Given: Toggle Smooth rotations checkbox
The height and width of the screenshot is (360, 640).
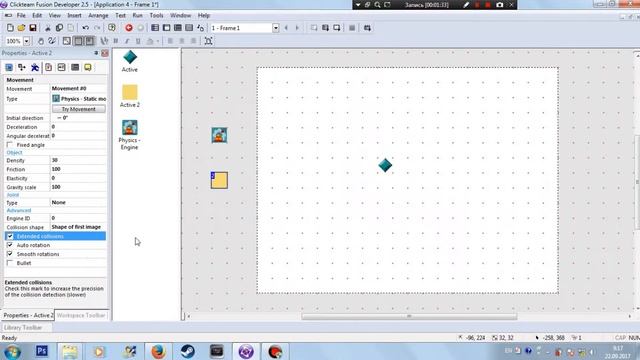Looking at the screenshot, I should pyautogui.click(x=10, y=254).
